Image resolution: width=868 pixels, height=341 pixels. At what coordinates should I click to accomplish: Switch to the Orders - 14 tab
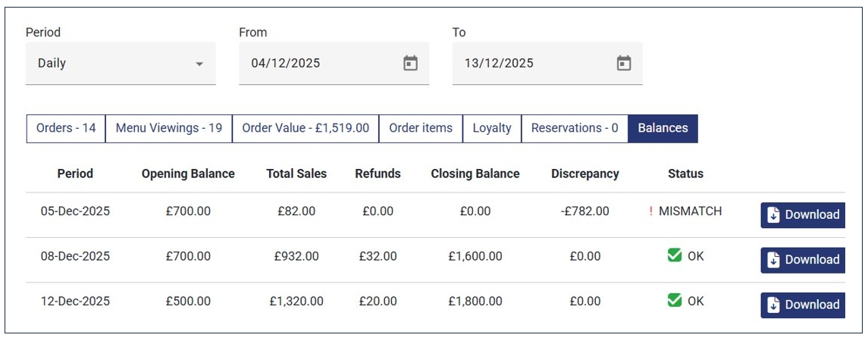[66, 128]
